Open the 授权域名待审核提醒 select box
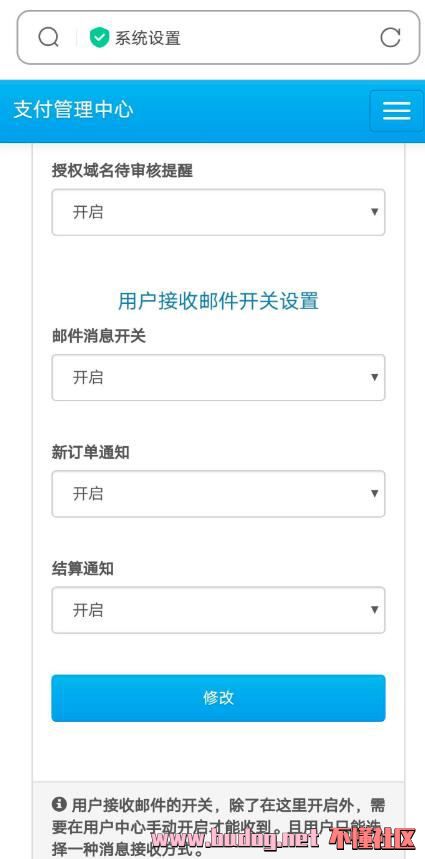425x859 pixels. (219, 212)
